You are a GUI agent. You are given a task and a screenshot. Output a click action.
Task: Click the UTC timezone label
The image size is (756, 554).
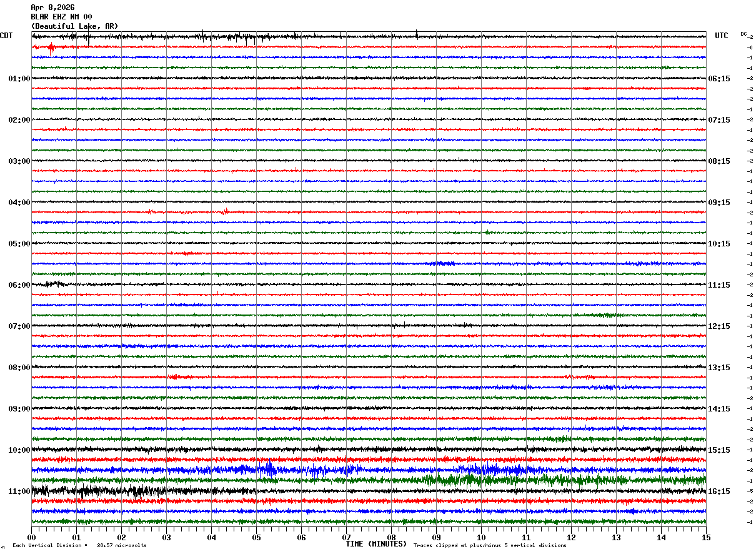(x=722, y=36)
